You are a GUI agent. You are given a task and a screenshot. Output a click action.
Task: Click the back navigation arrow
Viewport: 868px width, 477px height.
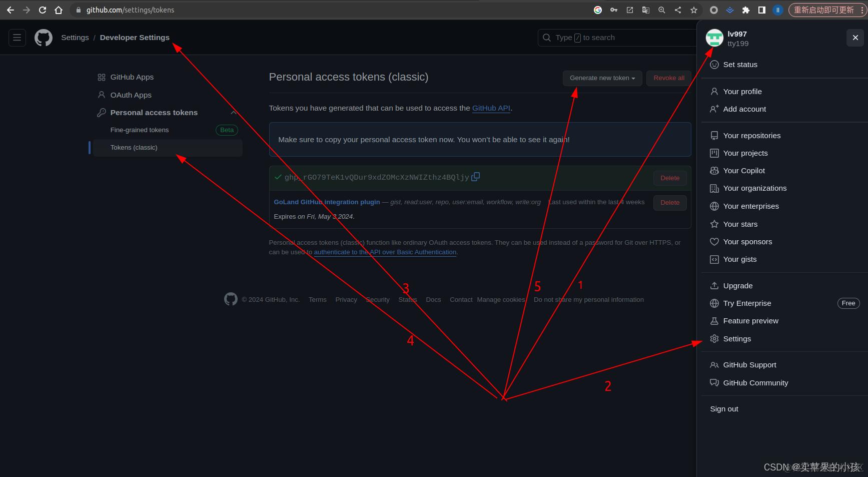(x=10, y=10)
